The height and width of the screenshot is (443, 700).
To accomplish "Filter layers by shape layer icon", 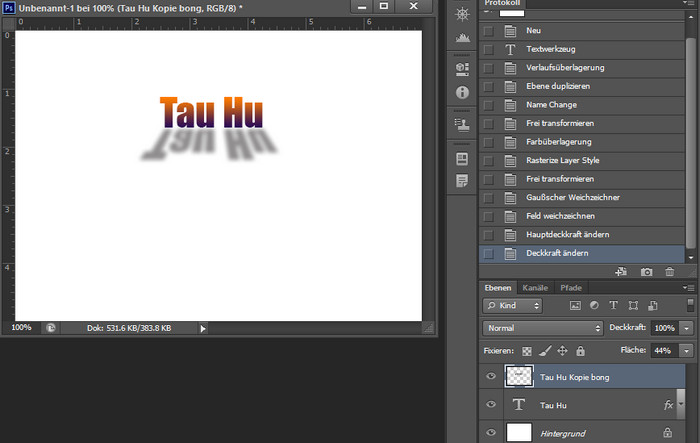I will [x=633, y=305].
